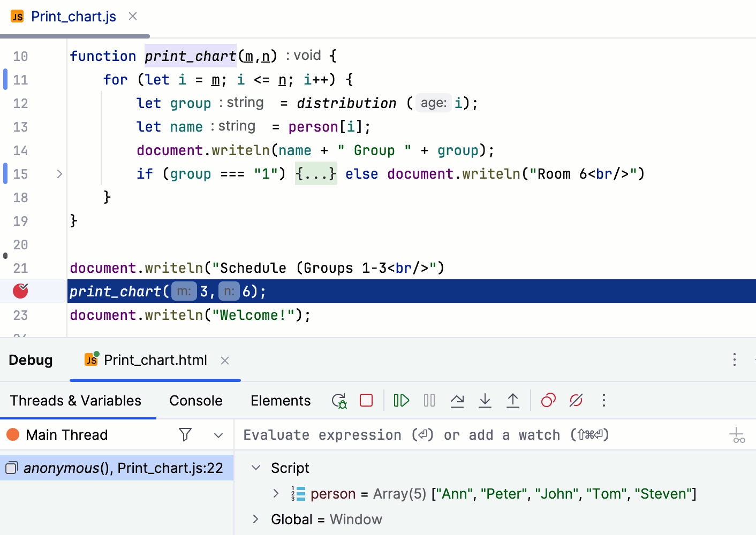Mute breakpoints using the crossed-circle icon
The image size is (756, 535).
576,400
